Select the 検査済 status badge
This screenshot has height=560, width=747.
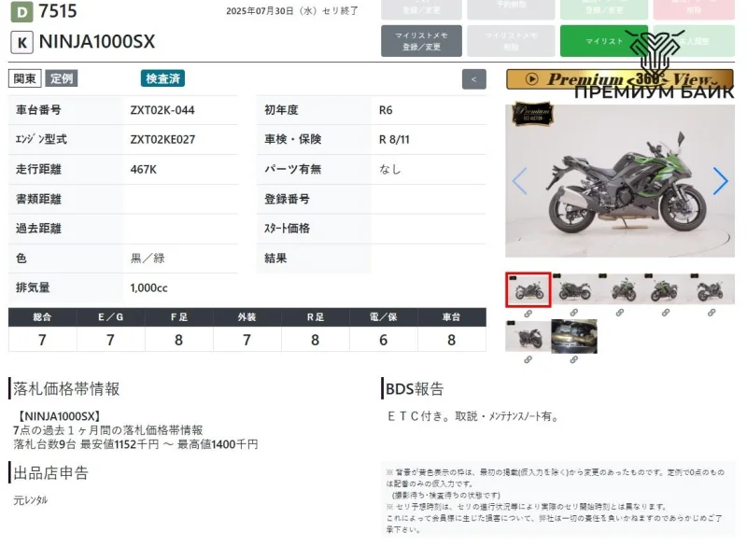coord(162,78)
